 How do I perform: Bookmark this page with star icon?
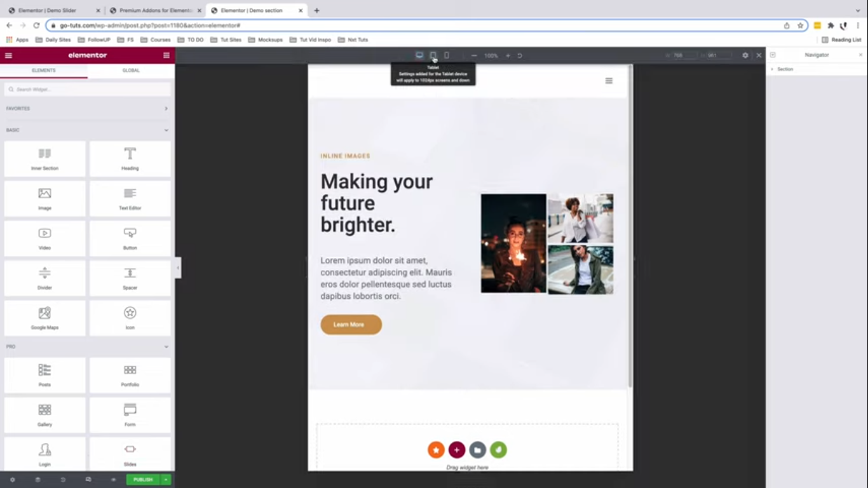pos(801,25)
